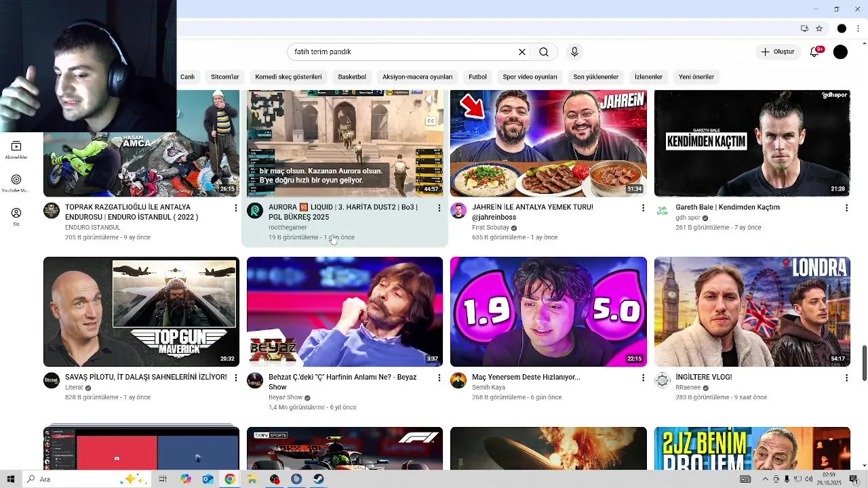The height and width of the screenshot is (488, 868).
Task: Open the Beyaz Show channel avatar
Action: (x=255, y=380)
